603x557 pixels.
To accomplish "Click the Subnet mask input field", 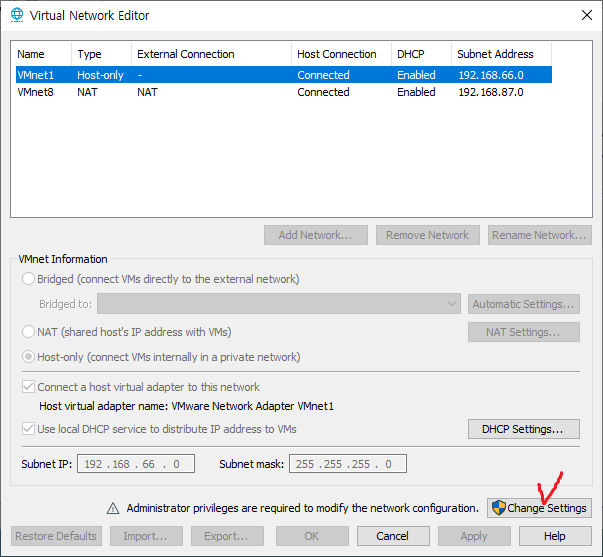I will pos(348,464).
